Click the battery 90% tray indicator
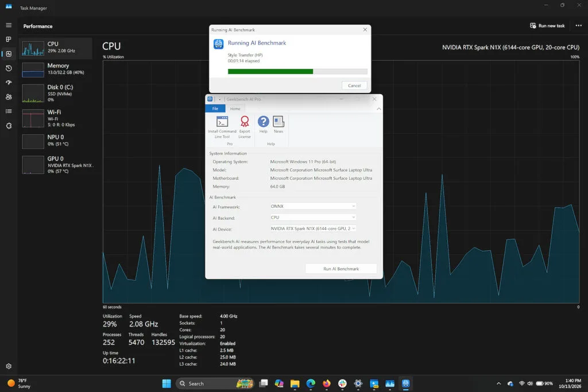This screenshot has width=588, height=392. point(544,383)
